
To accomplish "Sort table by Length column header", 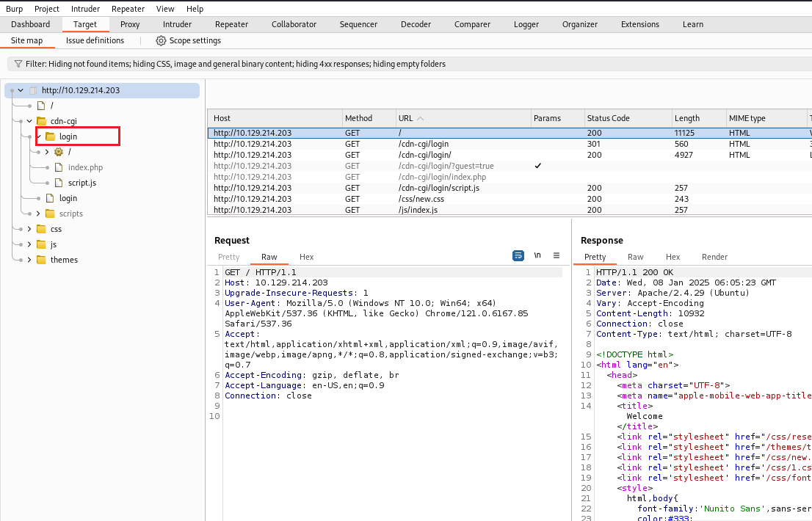I will point(699,118).
